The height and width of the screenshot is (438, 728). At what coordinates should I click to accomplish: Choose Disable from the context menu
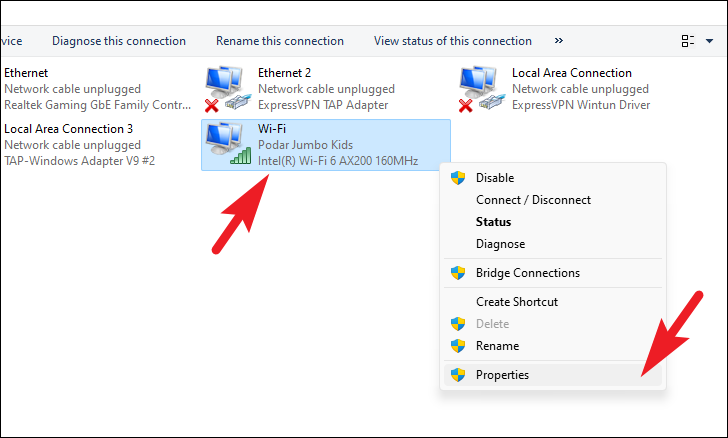tap(552, 177)
